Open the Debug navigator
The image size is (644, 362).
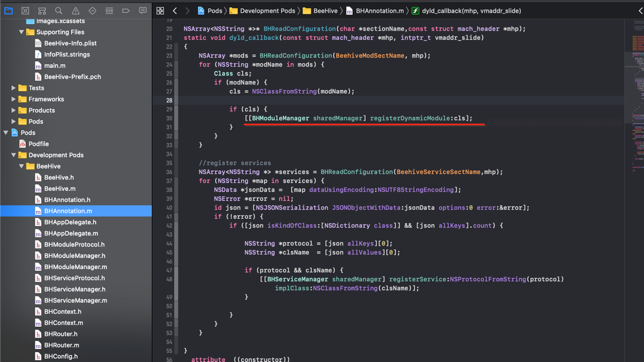coord(109,11)
